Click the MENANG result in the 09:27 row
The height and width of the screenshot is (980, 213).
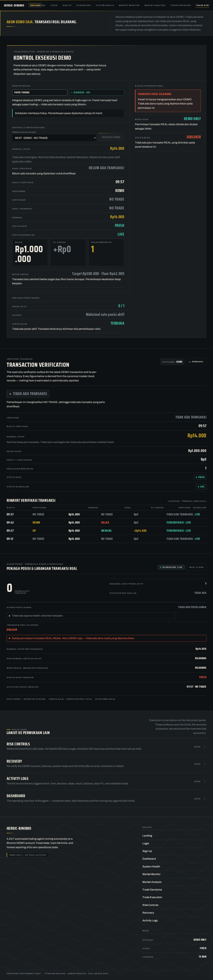[106, 531]
